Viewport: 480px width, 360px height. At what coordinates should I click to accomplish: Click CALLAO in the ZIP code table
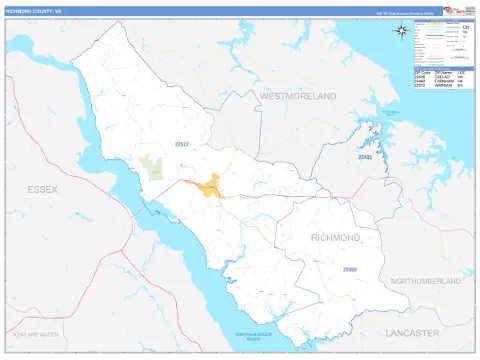(442, 77)
